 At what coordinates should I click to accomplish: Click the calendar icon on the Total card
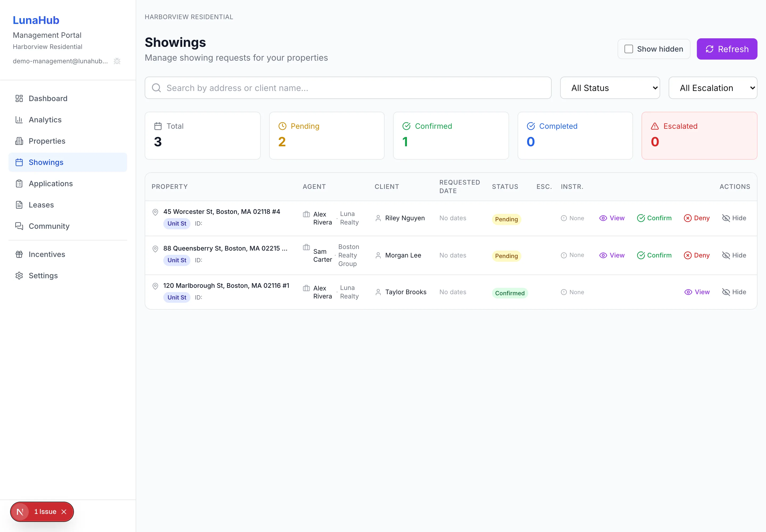158,126
